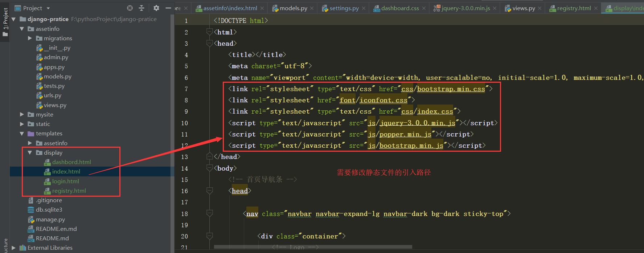Close the settings.py tab

click(364, 8)
